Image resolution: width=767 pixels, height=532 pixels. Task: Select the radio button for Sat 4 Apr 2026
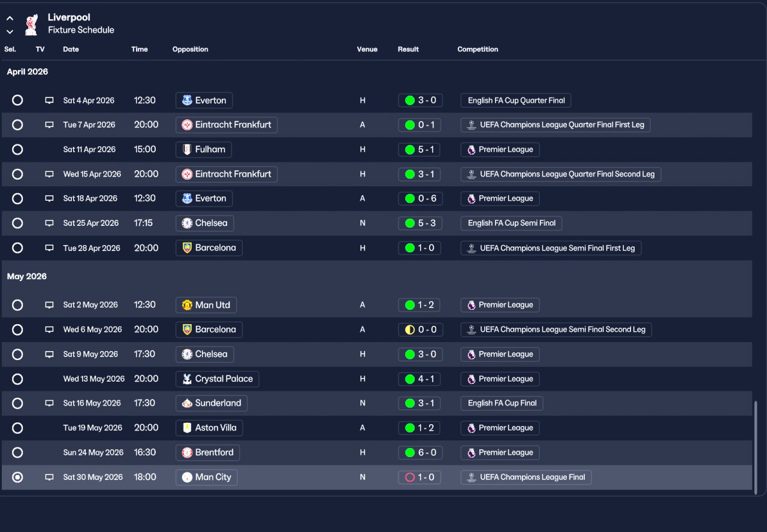coord(17,101)
